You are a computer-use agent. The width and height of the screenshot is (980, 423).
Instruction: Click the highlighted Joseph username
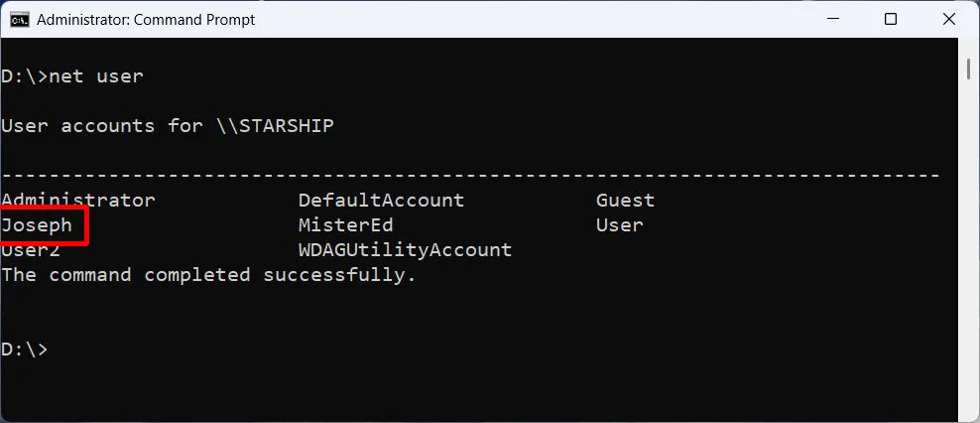[x=37, y=225]
